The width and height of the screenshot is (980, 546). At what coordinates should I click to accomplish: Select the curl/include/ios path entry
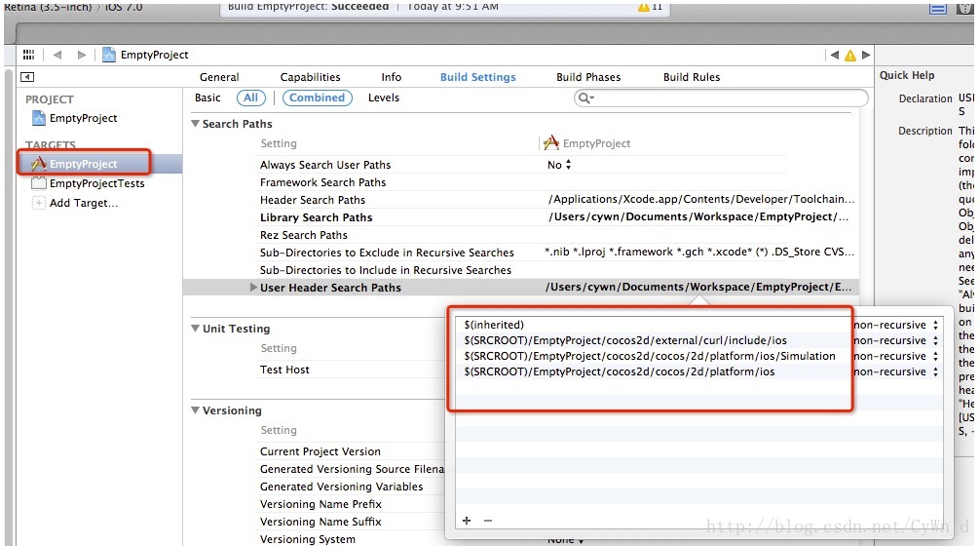pos(625,340)
